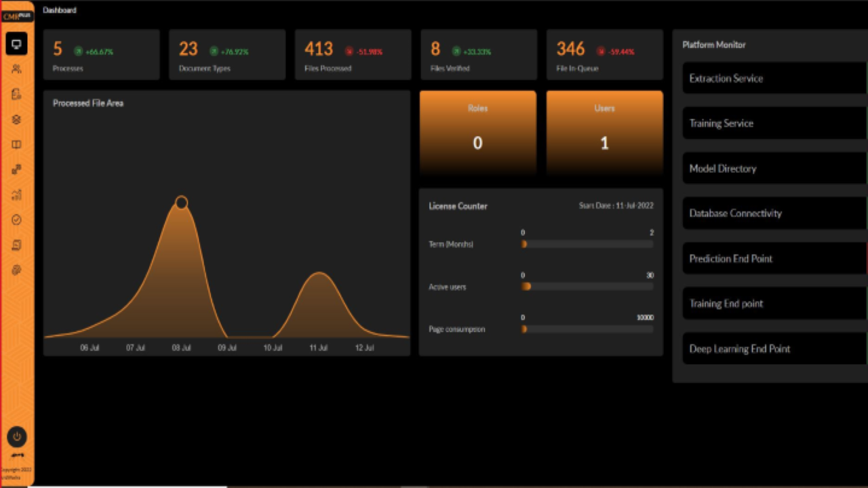
Task: Open the Deep Learning End Point row
Action: pyautogui.click(x=774, y=349)
